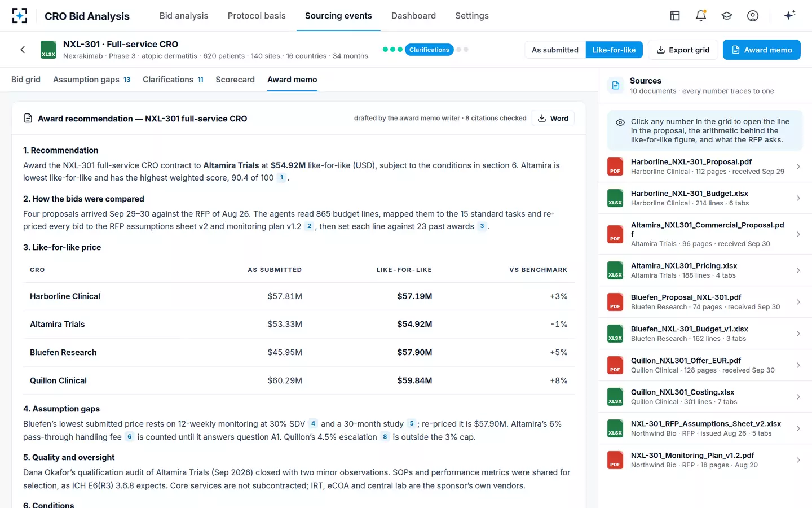Open notifications bell icon
This screenshot has height=508, width=812.
click(701, 16)
